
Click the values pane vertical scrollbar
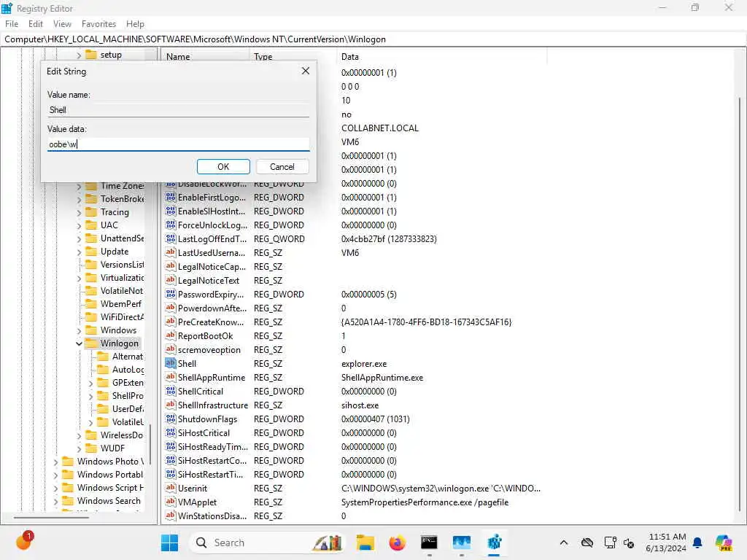(740, 305)
